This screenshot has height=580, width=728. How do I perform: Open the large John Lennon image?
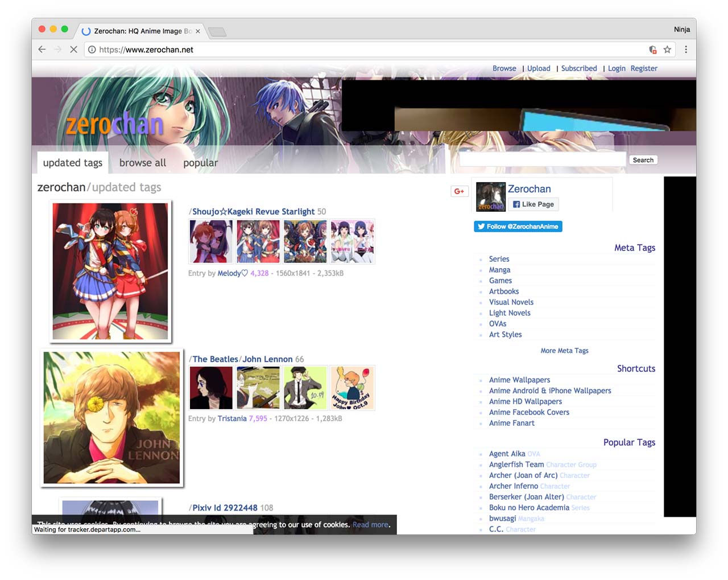pyautogui.click(x=111, y=418)
